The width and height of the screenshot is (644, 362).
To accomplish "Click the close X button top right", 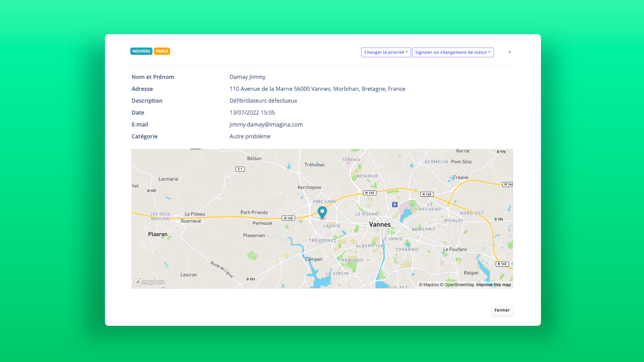I will click(509, 52).
